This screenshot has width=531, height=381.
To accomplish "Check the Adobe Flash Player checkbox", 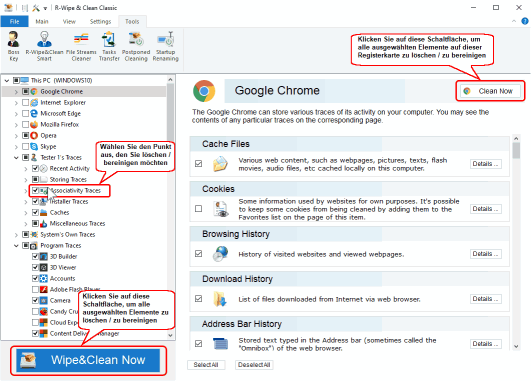I will 35,289.
